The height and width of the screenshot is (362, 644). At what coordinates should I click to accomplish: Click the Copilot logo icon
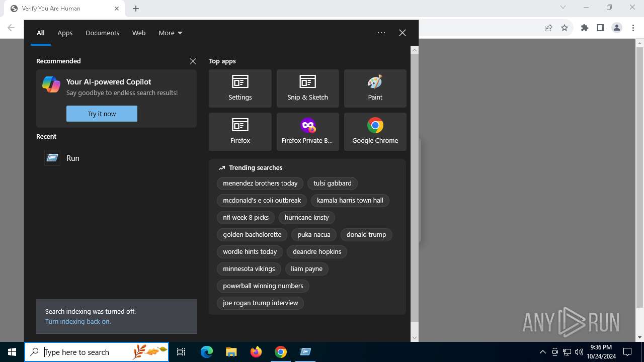click(x=51, y=84)
